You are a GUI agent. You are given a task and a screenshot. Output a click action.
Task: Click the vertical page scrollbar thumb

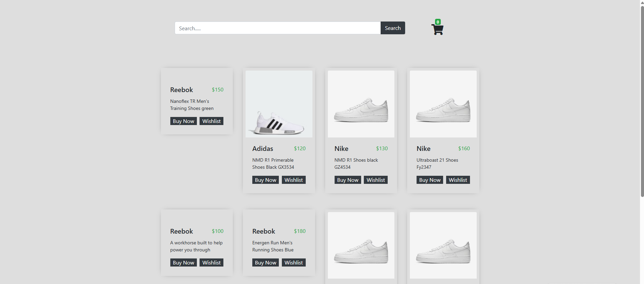click(x=642, y=101)
